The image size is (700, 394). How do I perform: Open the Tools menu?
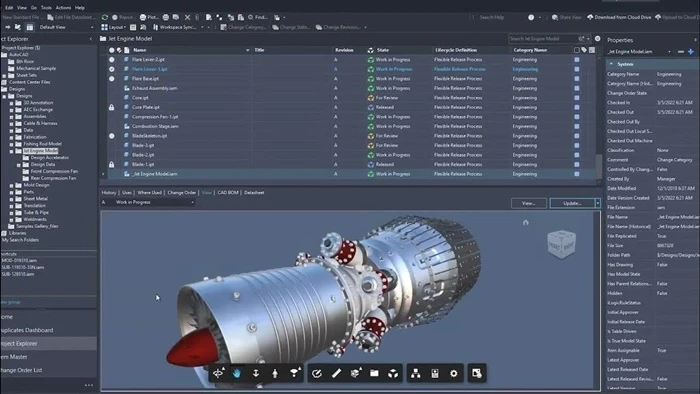46,8
